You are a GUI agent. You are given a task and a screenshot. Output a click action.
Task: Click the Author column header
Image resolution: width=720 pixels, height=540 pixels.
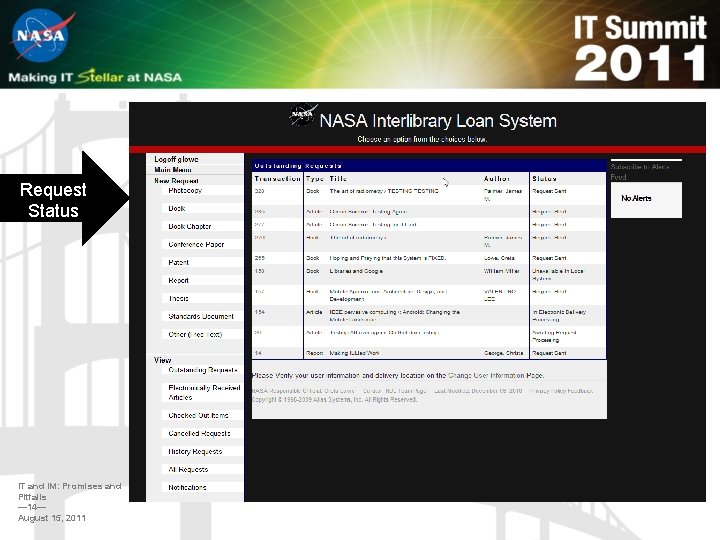click(496, 179)
